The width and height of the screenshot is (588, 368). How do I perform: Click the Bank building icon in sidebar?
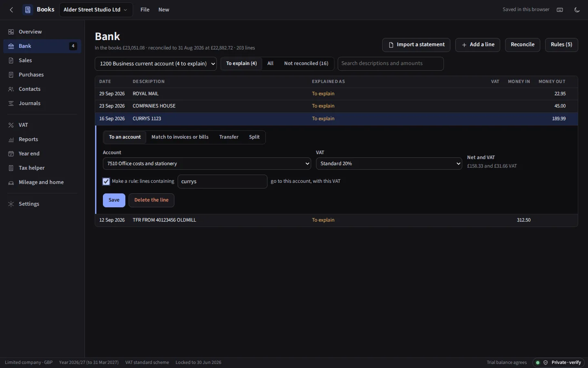(x=11, y=46)
